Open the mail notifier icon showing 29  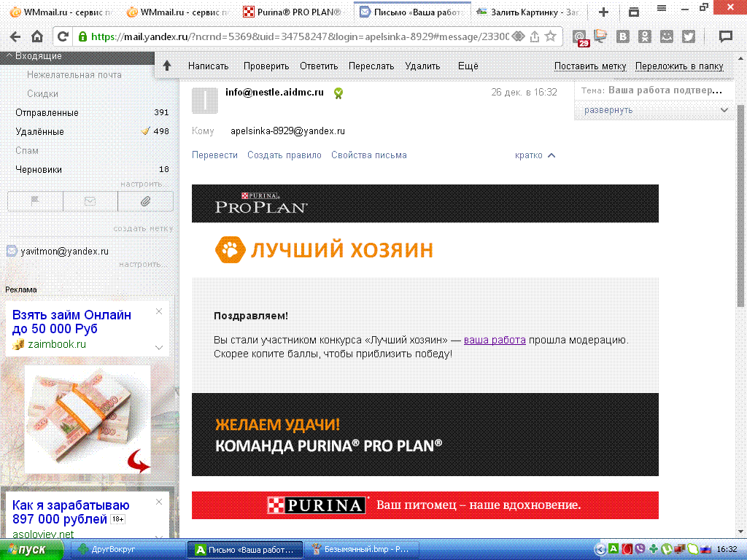(580, 37)
